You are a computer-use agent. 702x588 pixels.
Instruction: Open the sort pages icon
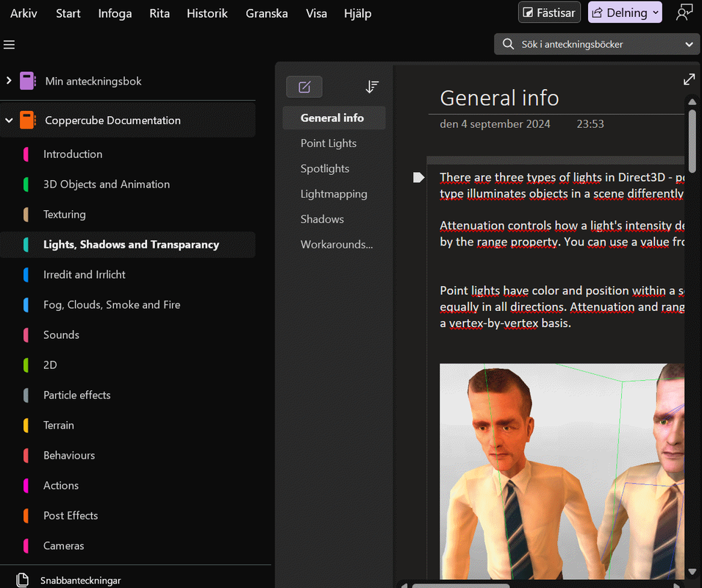pos(372,87)
